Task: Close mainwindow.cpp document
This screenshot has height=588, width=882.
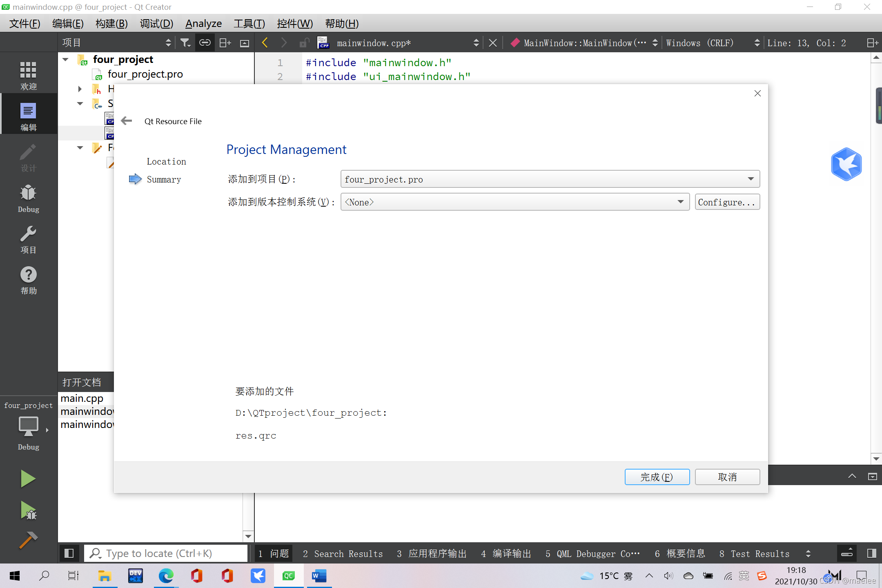Action: coord(493,43)
